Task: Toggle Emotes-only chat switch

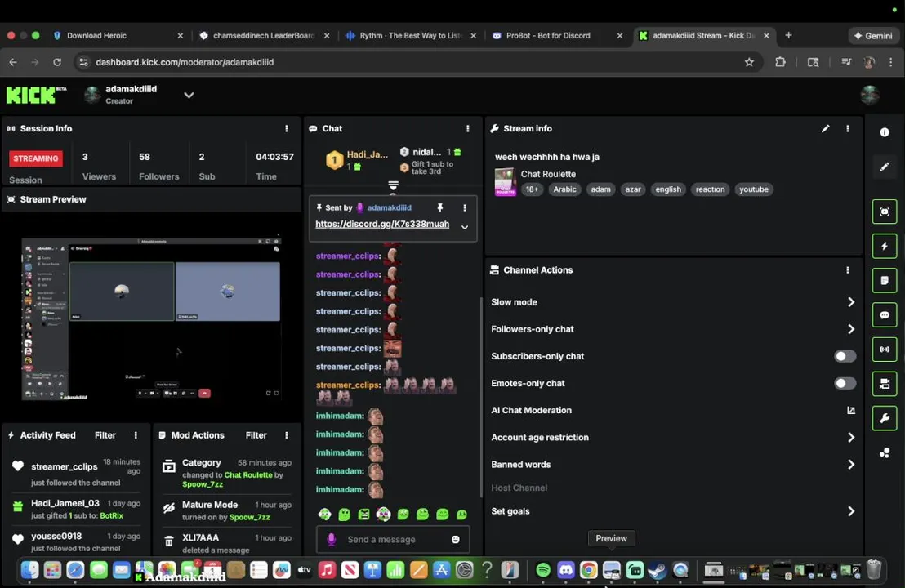Action: click(x=845, y=383)
